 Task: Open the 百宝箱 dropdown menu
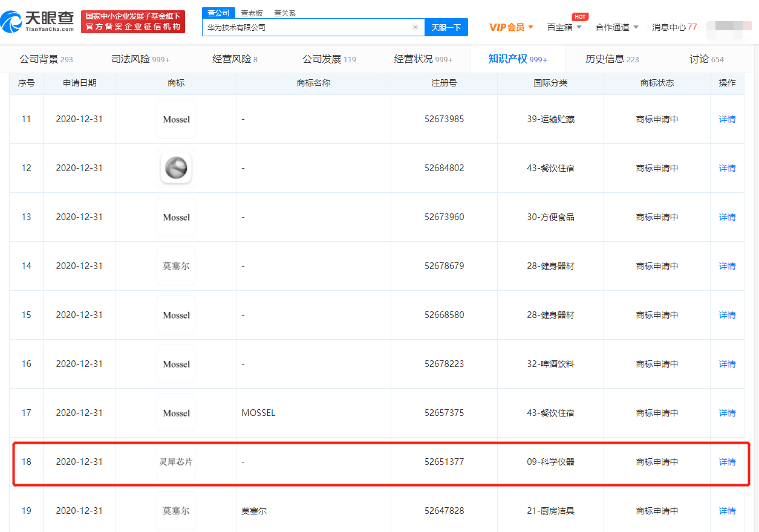point(564,27)
